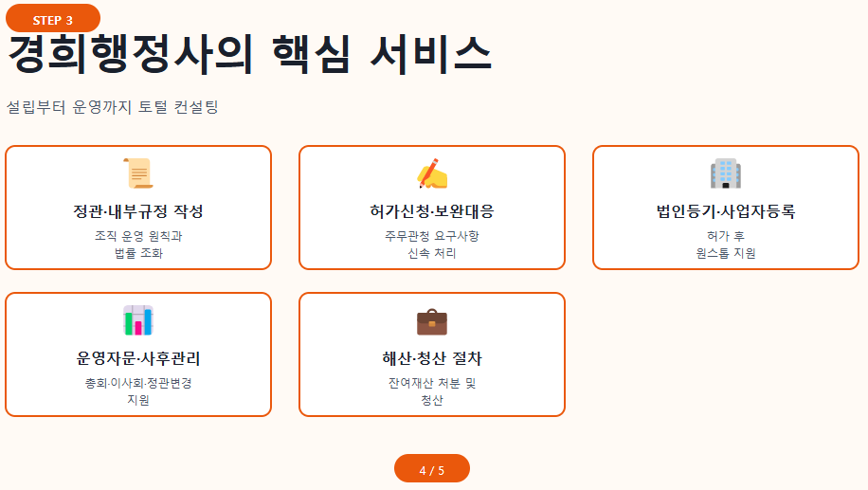Viewport: 868px width, 490px height.
Task: Click the 경희행정사의 핵심 서비스 heading
Action: [x=249, y=55]
